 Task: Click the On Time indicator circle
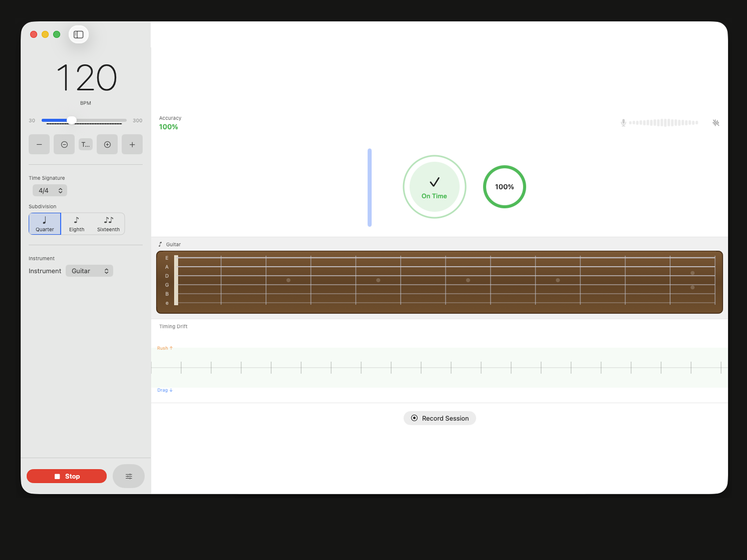[x=434, y=187]
